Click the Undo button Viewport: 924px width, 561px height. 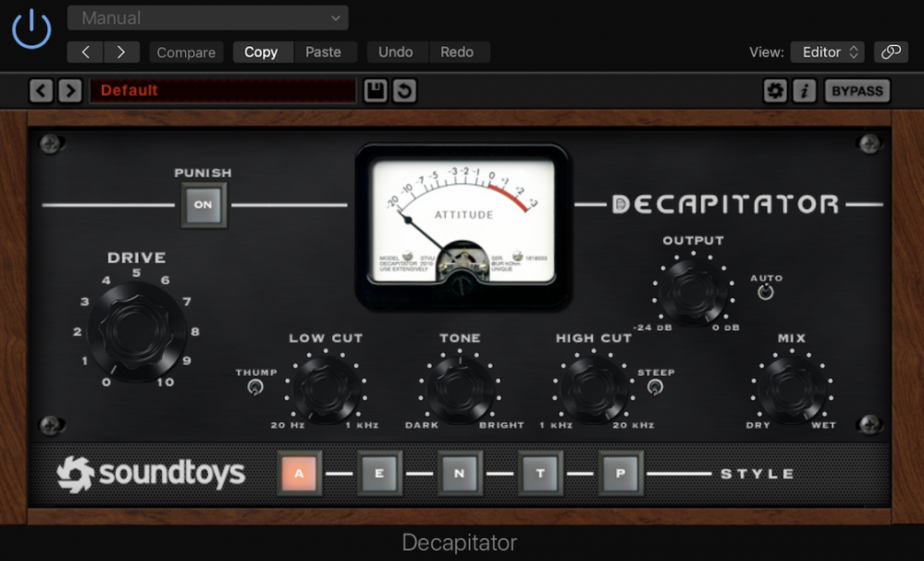point(396,52)
